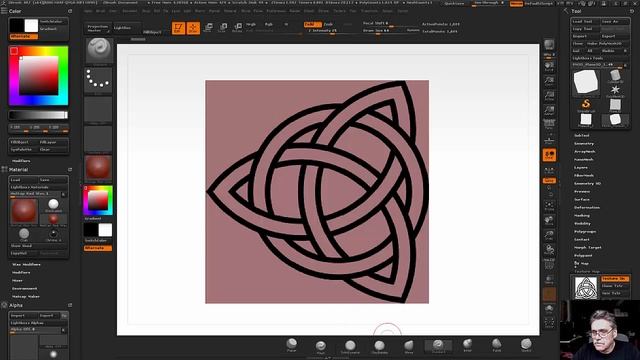Expand Matcap Maker section

tap(25, 296)
